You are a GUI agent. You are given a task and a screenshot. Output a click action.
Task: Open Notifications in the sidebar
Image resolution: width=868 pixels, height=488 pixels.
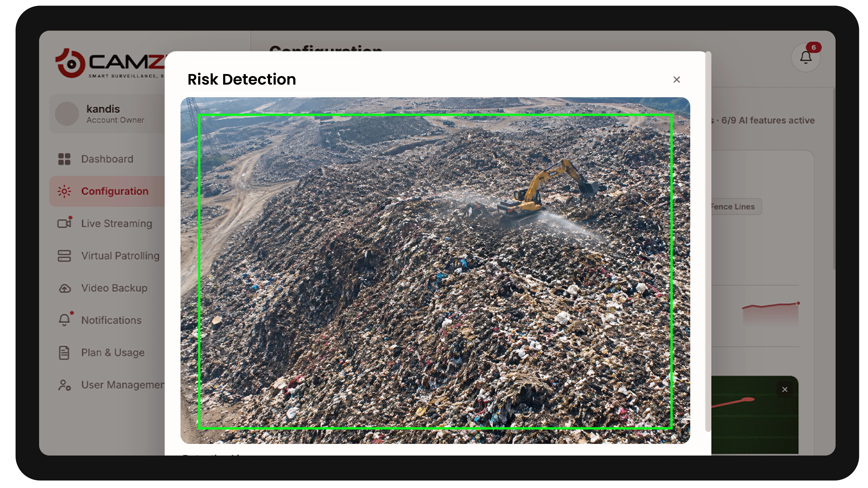(111, 320)
